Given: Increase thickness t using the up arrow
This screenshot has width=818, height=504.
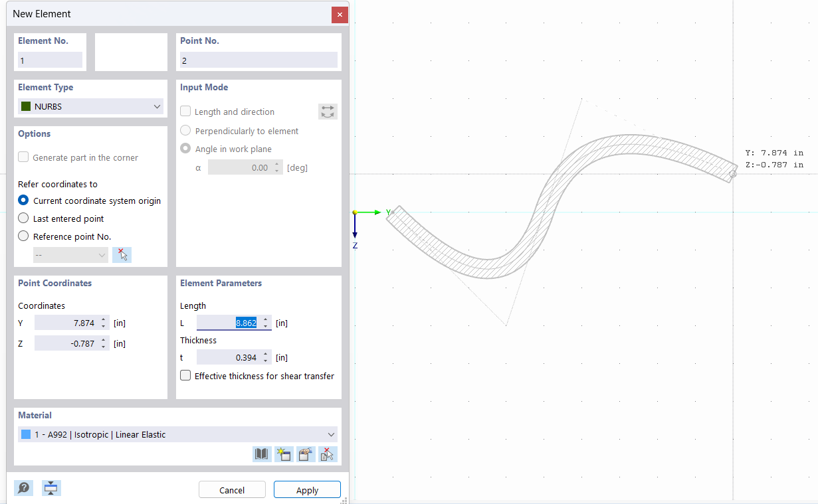Looking at the screenshot, I should 266,354.
